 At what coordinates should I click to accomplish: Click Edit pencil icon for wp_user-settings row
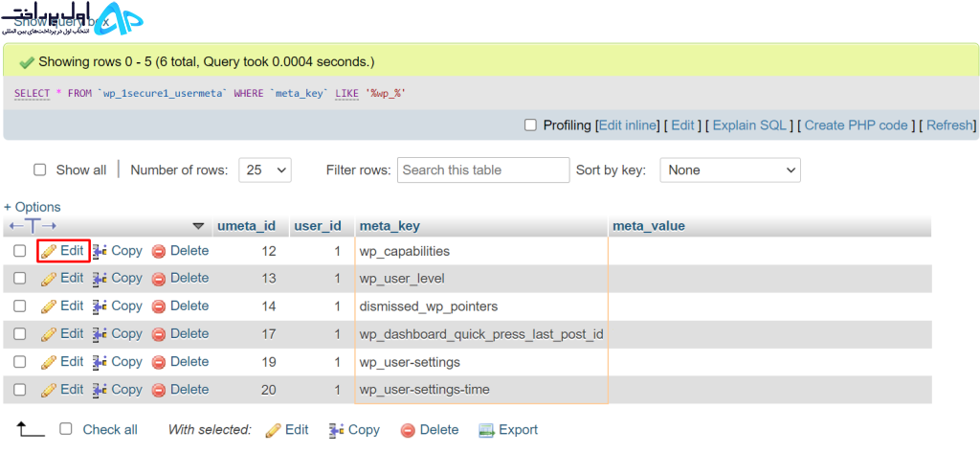pos(49,362)
